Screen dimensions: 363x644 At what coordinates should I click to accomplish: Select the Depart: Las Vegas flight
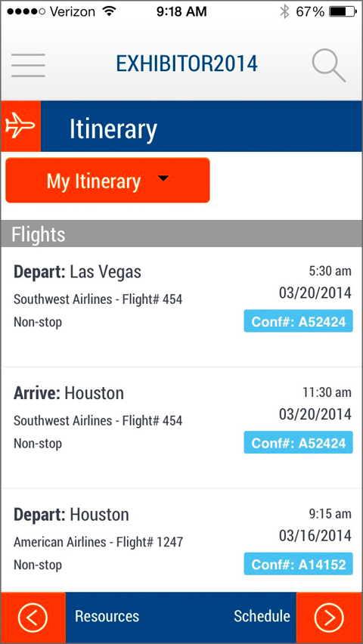[181, 307]
